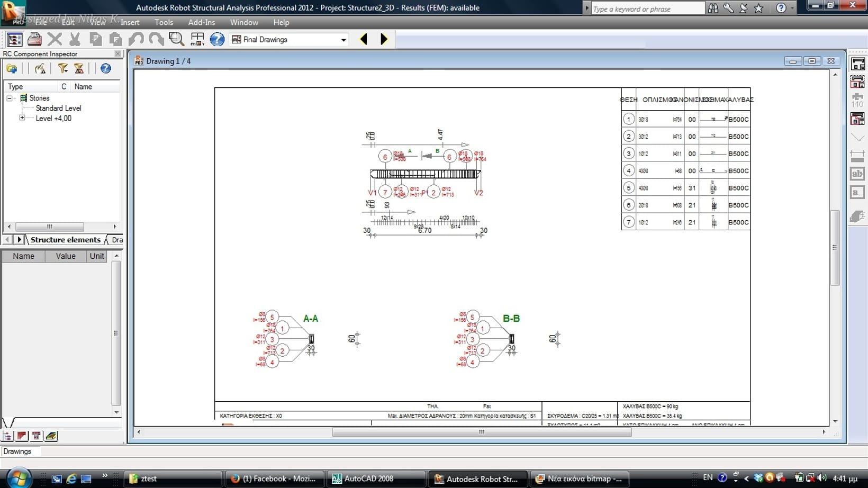Click the filter funnel icon in RC Inspector
This screenshot has height=488, width=868.
(x=63, y=68)
